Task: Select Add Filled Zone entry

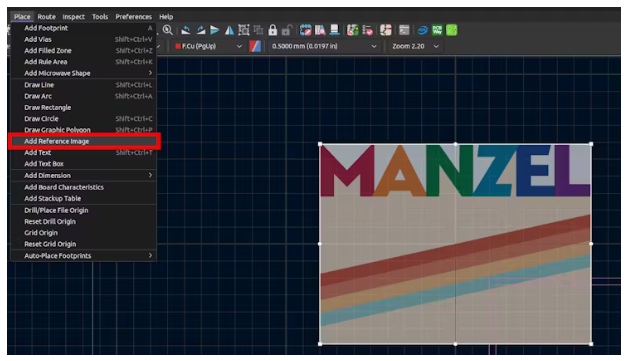Action: click(83, 51)
